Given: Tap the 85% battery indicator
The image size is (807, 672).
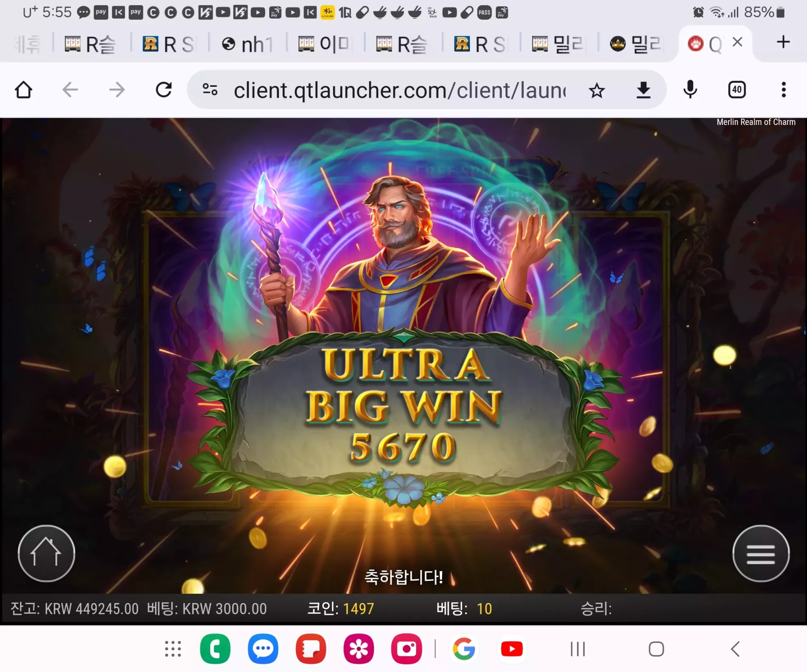Looking at the screenshot, I should pyautogui.click(x=765, y=13).
